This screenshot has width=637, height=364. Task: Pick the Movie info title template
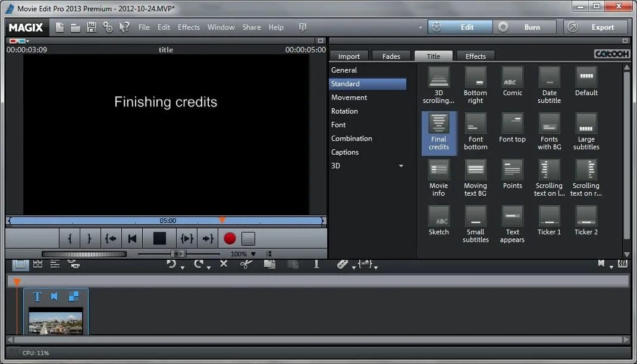tap(438, 178)
